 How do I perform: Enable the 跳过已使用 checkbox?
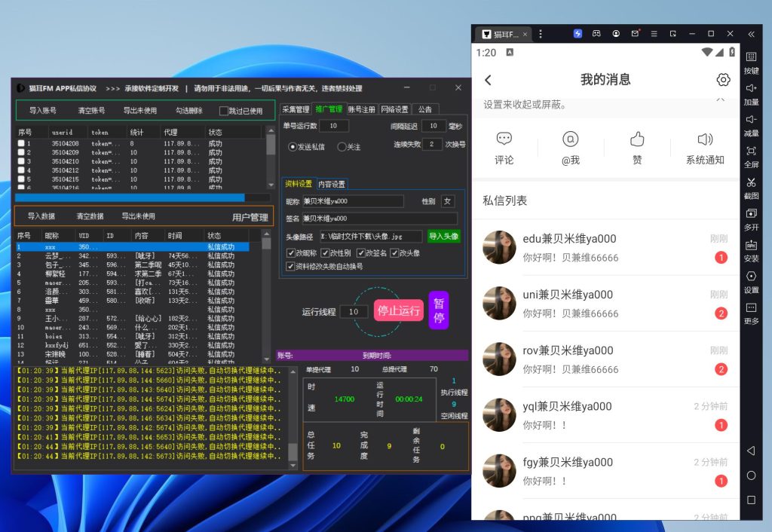[x=223, y=111]
